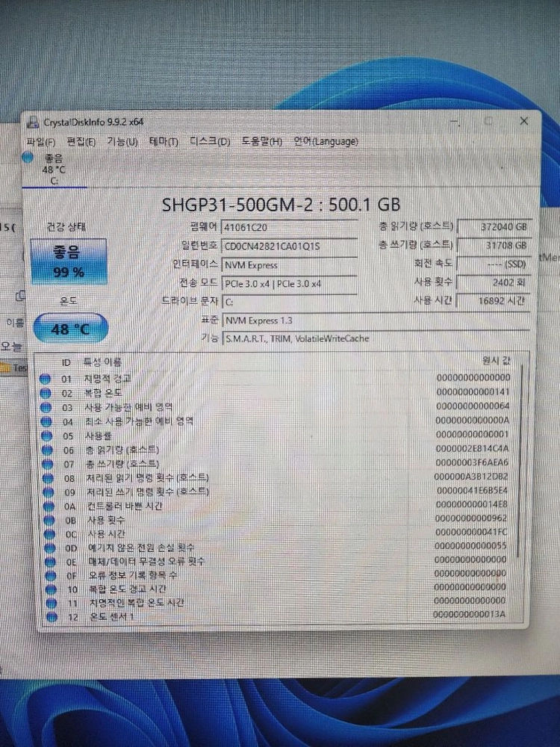Click raw value 000000000041FC for 사용 시간
Screen dimensions: 560x747
tap(471, 532)
